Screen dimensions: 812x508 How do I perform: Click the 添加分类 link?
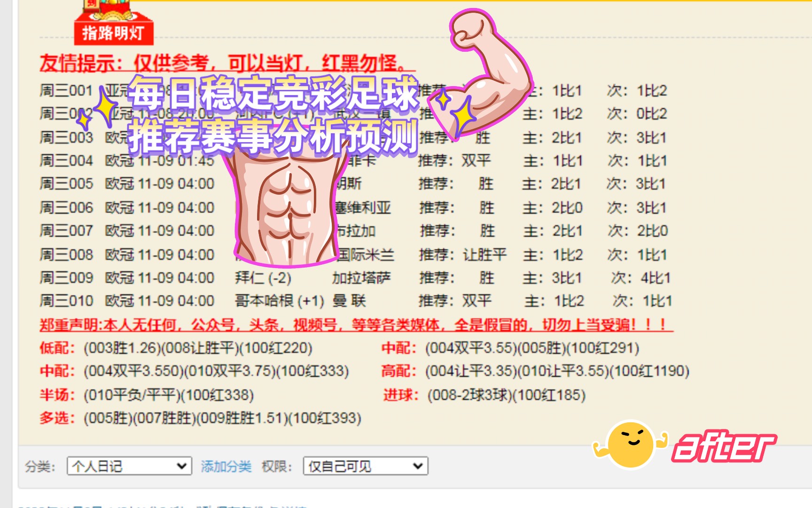coord(226,466)
